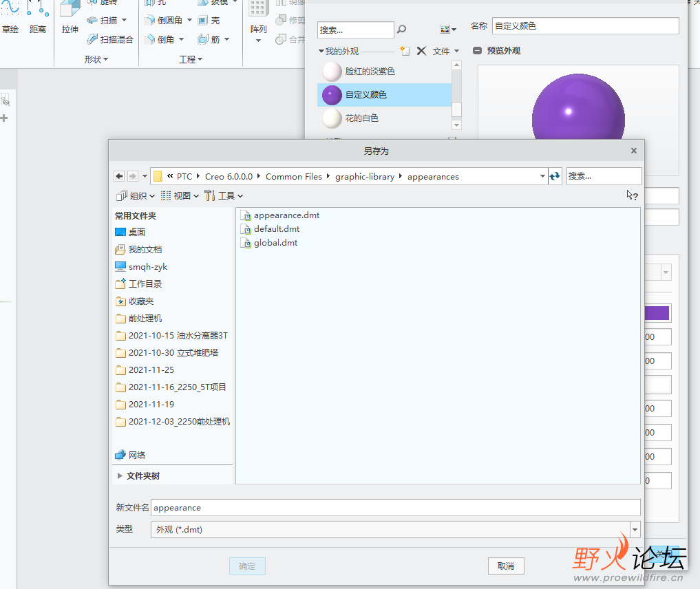Click the Creo 6.0.0.0 path segment
Screen dimensions: 700x589
229,177
